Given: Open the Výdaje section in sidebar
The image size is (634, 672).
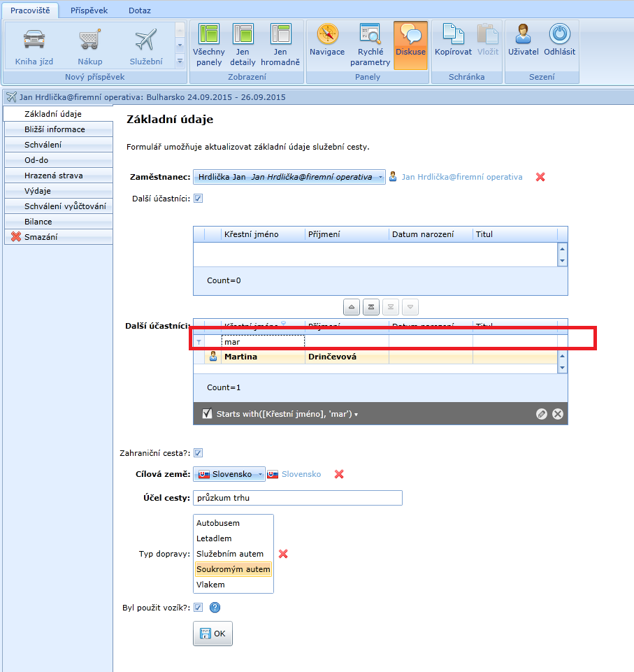Looking at the screenshot, I should point(38,191).
